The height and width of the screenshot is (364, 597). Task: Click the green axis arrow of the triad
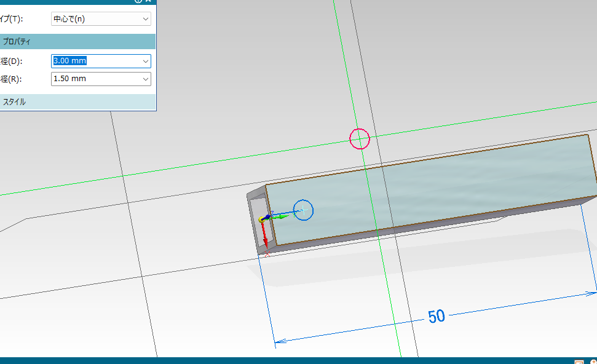click(x=285, y=216)
